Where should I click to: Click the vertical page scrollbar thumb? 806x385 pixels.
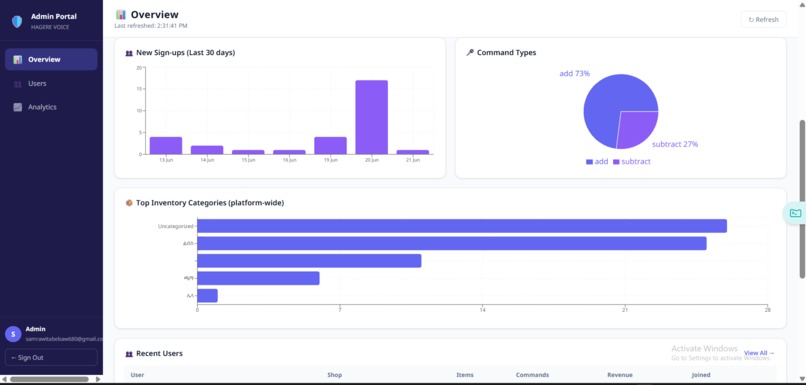(x=802, y=199)
